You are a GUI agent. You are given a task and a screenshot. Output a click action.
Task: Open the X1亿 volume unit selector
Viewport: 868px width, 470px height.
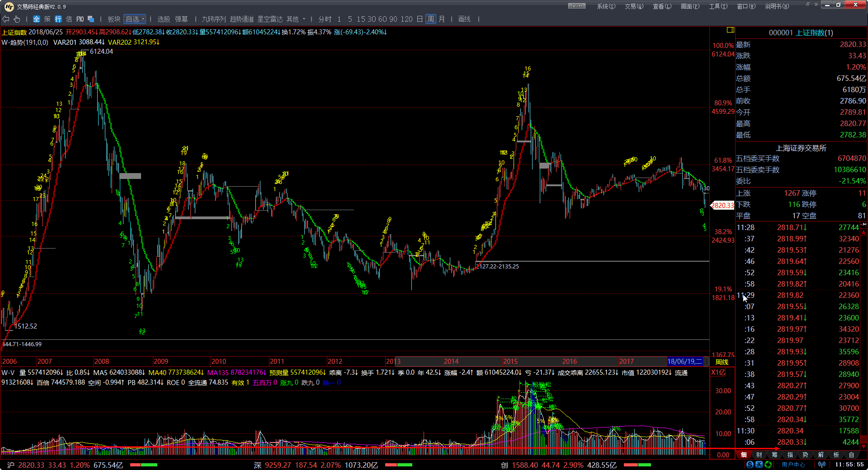pyautogui.click(x=718, y=372)
